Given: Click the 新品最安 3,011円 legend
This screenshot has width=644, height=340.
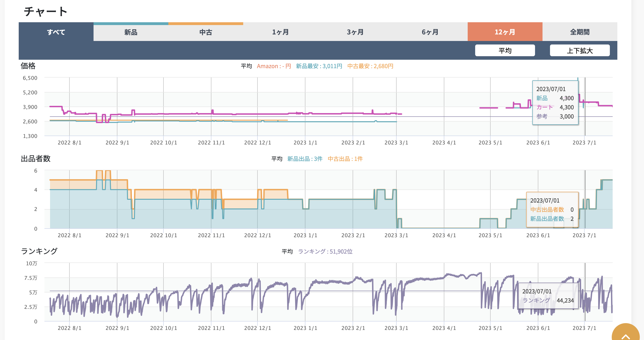Looking at the screenshot, I should coord(319,66).
